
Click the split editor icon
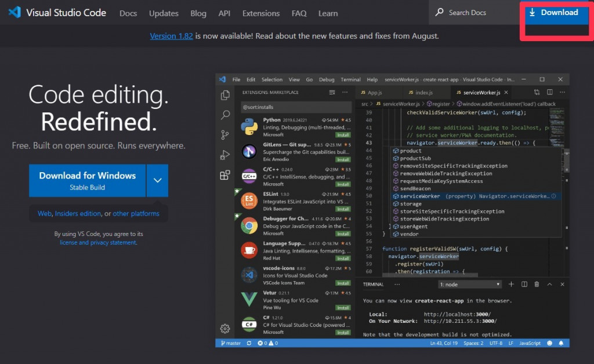coord(550,92)
